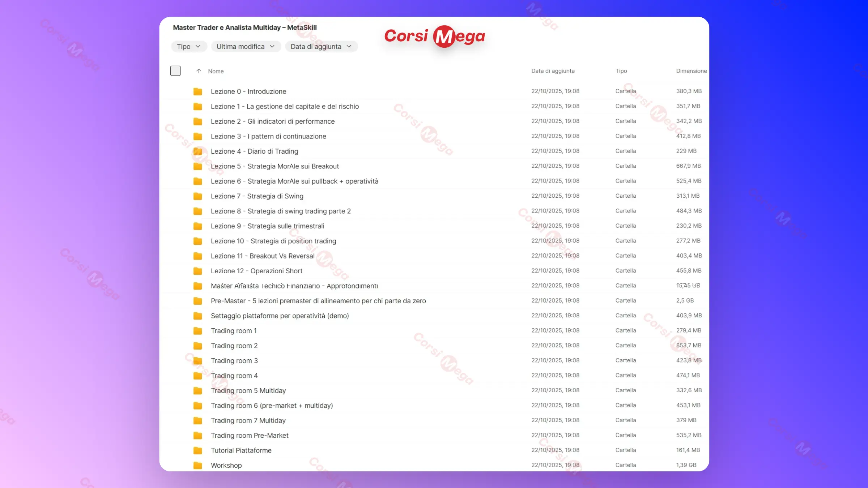
Task: Click the Data di aggiunta column header
Action: tap(553, 71)
